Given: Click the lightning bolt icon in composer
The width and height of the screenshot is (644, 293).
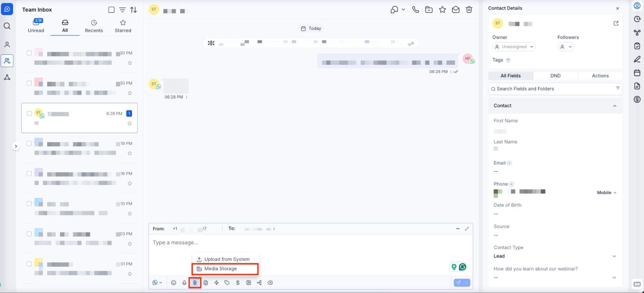Looking at the screenshot, I should click(216, 283).
